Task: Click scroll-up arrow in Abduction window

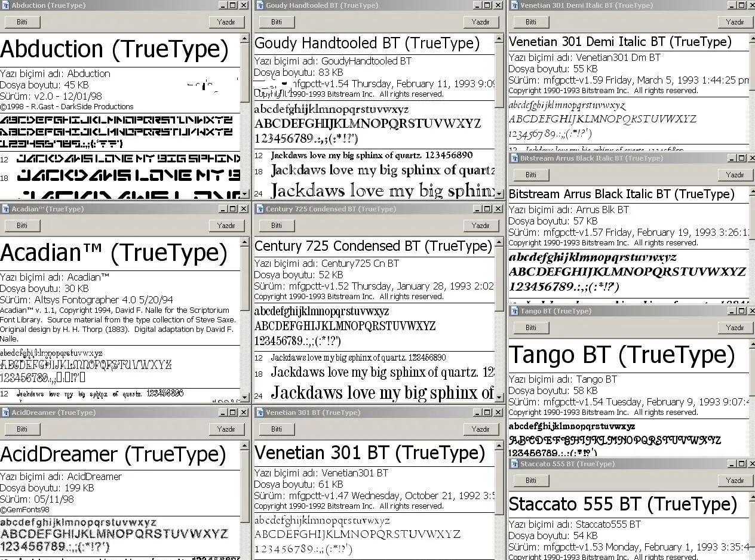Action: click(245, 39)
